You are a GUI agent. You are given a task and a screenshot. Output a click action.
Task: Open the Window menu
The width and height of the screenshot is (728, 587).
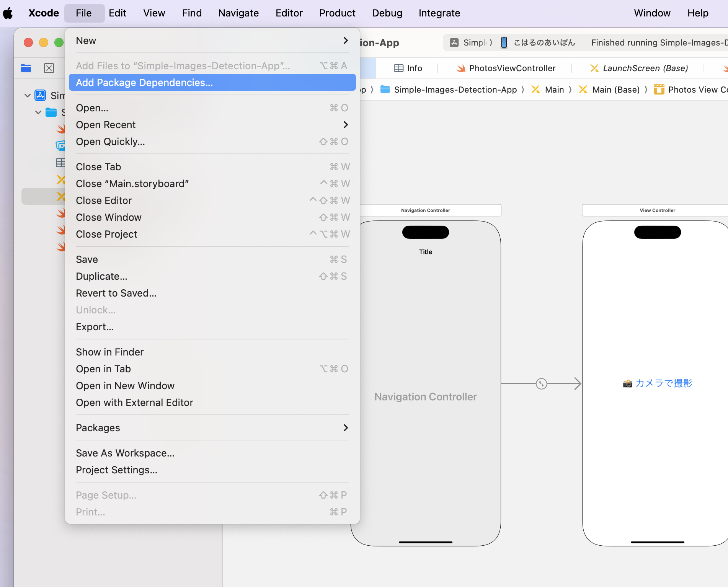pos(652,13)
